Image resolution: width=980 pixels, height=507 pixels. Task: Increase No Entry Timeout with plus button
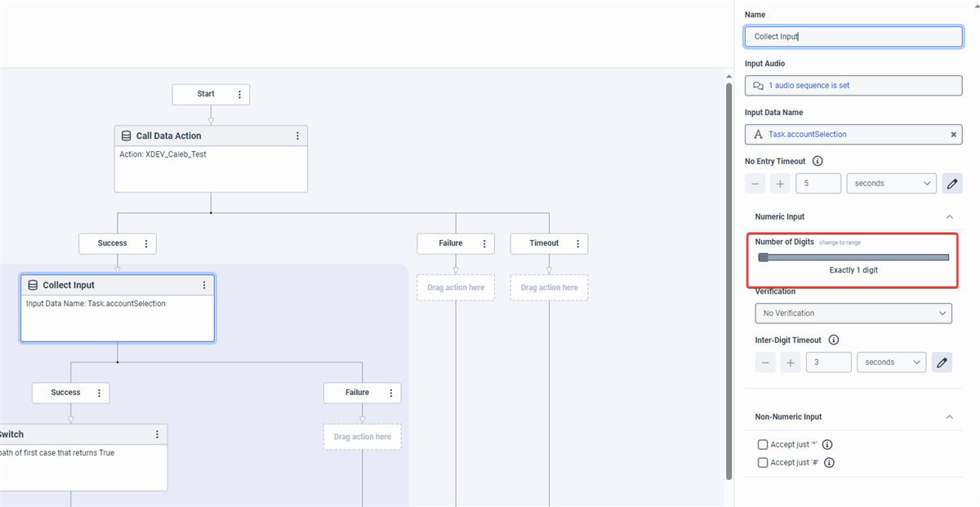[x=780, y=184]
